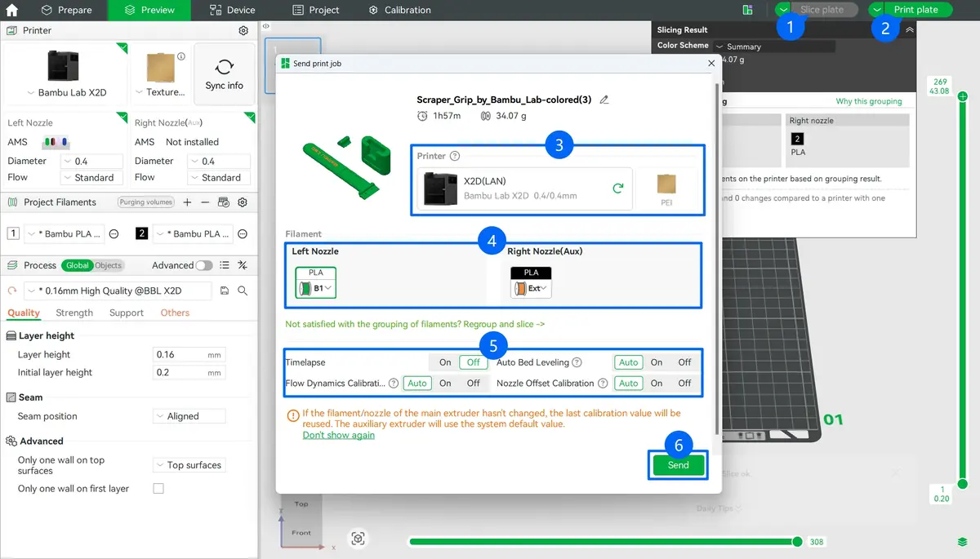Go to the Home screen icon

[x=11, y=10]
